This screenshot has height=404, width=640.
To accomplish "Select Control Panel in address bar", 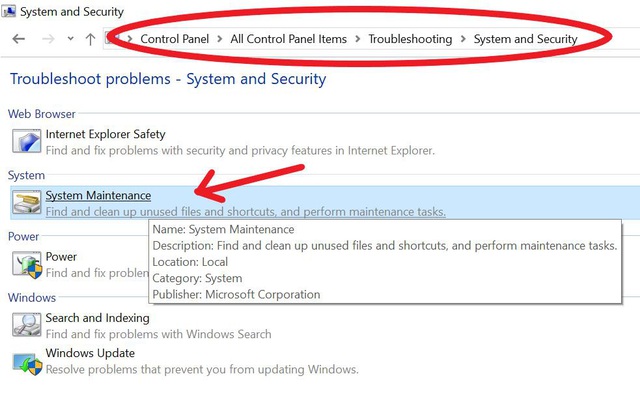I will [x=174, y=39].
